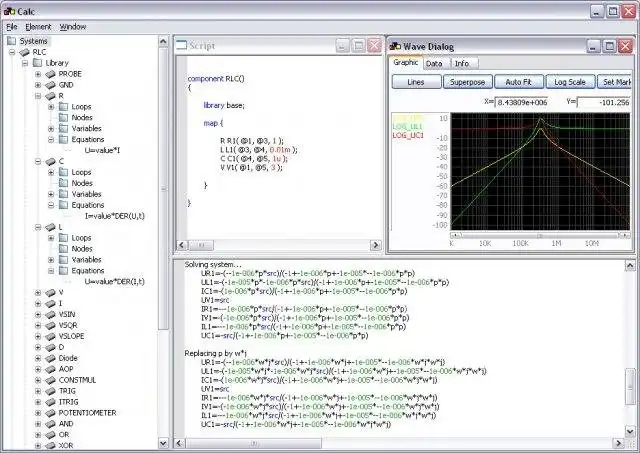Select the AOP component icon
The image size is (640, 453).
click(49, 368)
